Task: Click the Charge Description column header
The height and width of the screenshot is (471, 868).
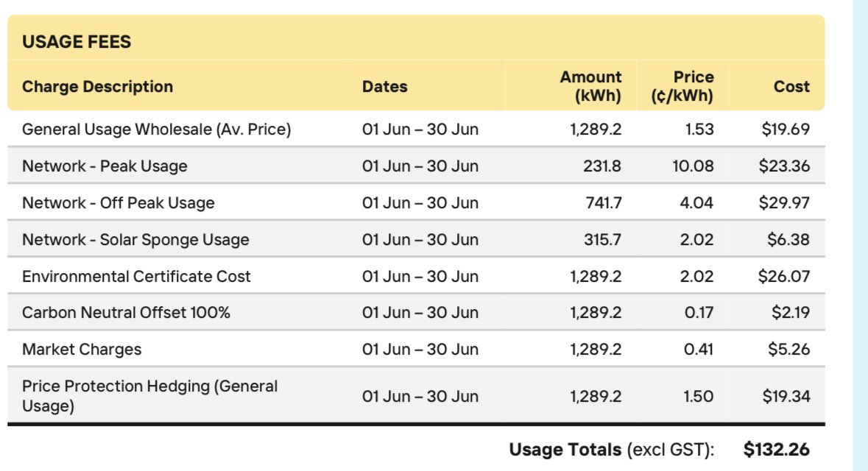Action: coord(97,86)
